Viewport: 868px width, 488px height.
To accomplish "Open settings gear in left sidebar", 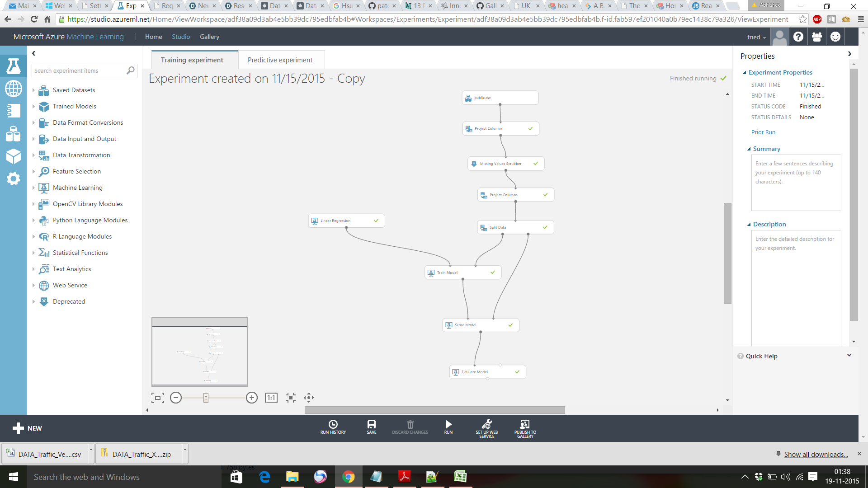I will pos(13,178).
